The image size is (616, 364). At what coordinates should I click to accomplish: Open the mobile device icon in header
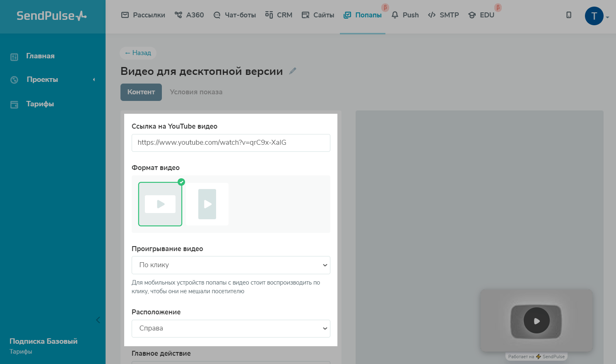(x=569, y=15)
